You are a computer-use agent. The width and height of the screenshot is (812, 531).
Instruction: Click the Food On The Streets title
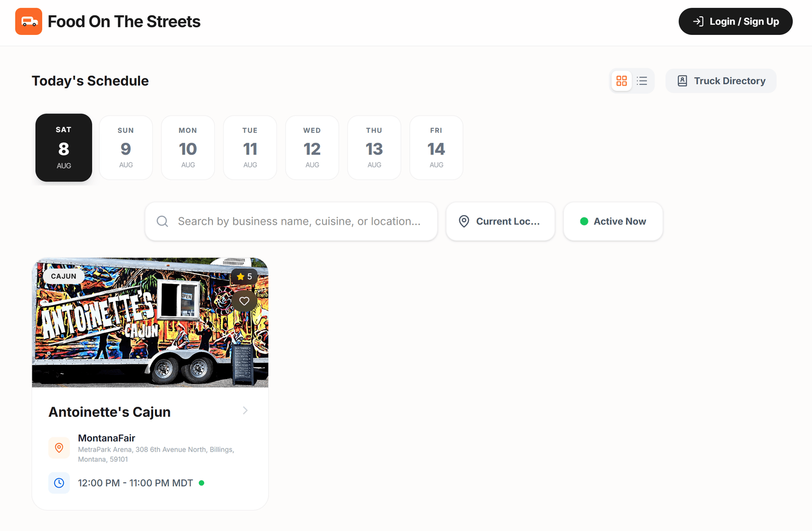tap(124, 22)
